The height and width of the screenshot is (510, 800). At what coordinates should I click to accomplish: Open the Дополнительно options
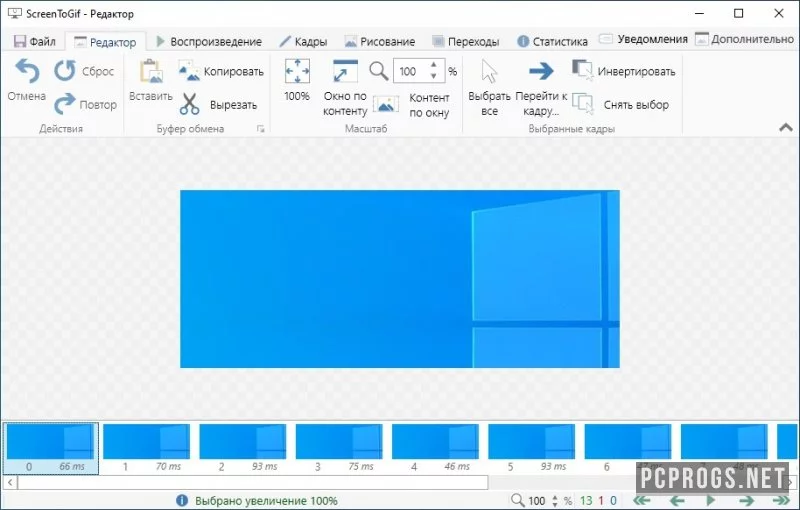[744, 39]
